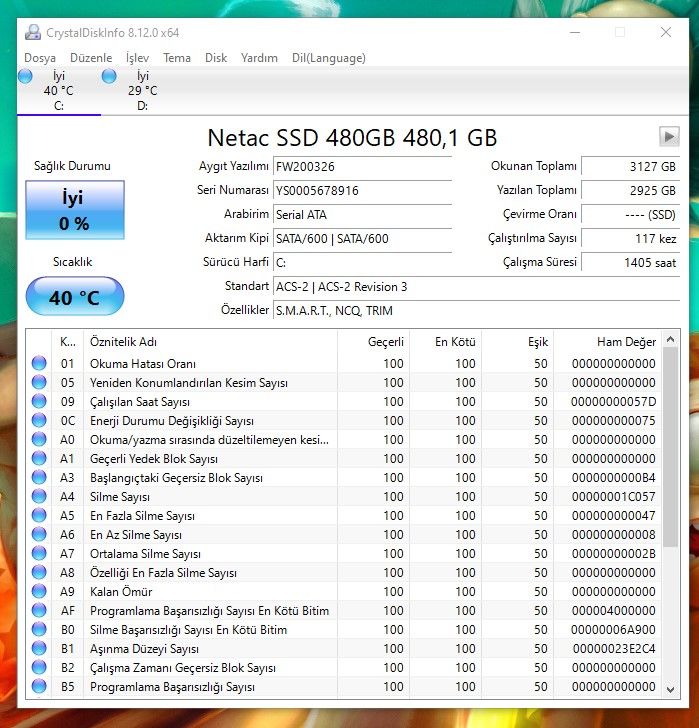Viewport: 699px width, 728px height.
Task: Go to next disk arrow button
Action: click(x=669, y=136)
